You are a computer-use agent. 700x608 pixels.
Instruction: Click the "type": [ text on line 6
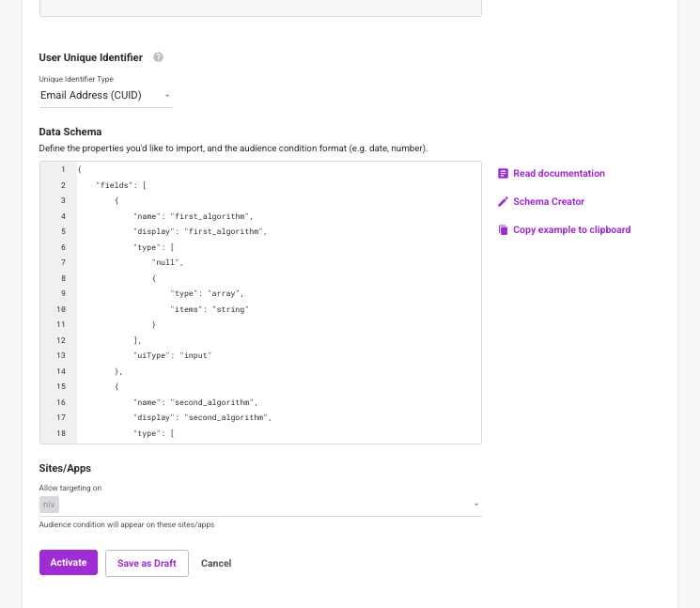coord(153,247)
